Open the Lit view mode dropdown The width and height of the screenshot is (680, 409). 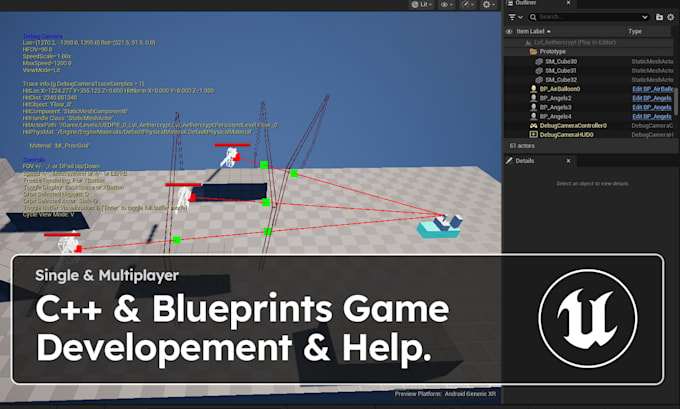point(422,4)
